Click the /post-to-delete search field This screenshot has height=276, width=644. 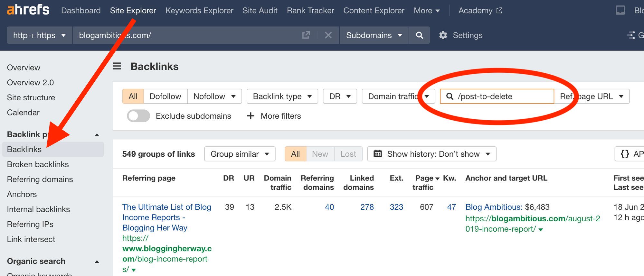(497, 96)
